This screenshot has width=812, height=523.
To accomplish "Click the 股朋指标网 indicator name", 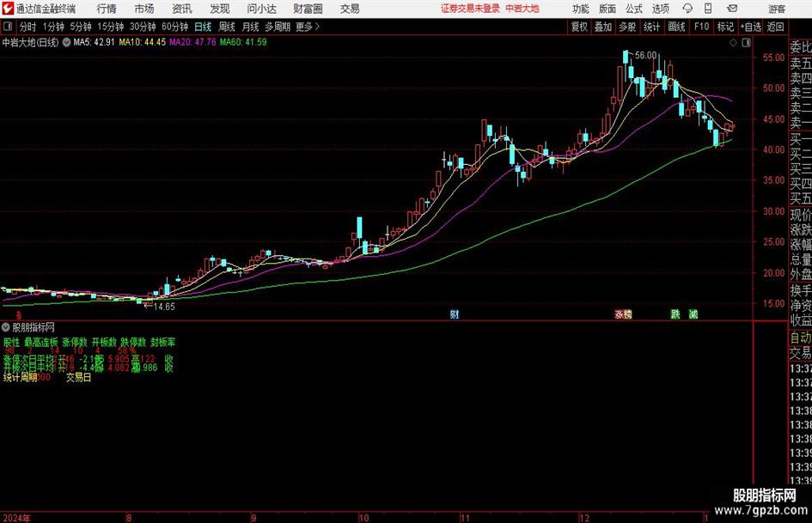I will point(34,326).
